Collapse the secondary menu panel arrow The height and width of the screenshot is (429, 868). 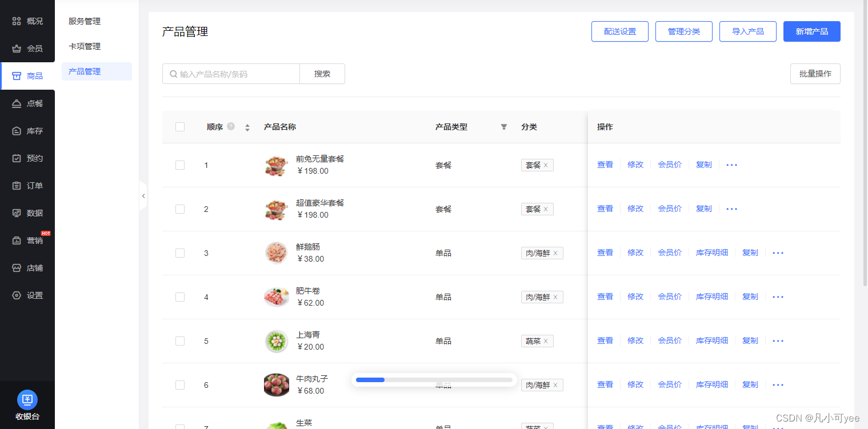[x=143, y=196]
